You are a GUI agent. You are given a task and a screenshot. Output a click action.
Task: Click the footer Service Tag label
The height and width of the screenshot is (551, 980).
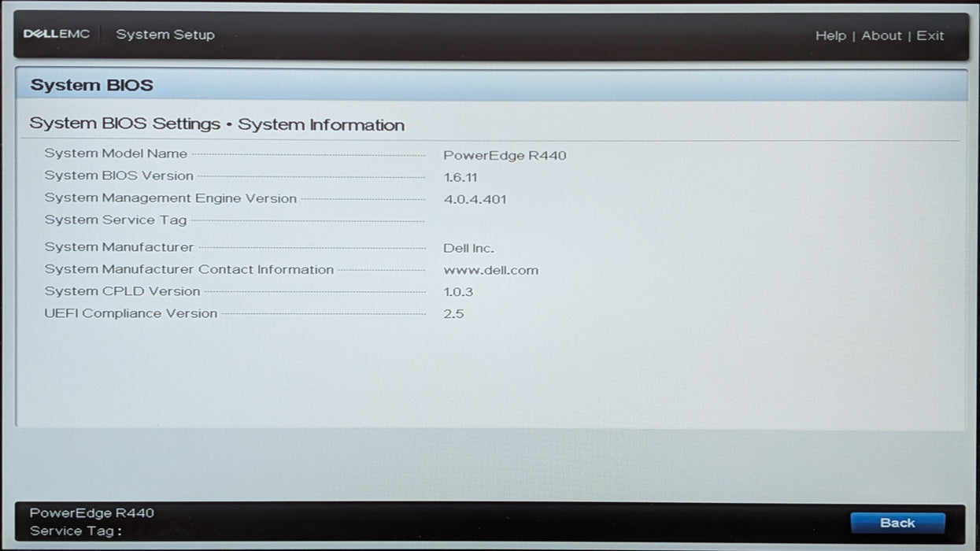[76, 531]
